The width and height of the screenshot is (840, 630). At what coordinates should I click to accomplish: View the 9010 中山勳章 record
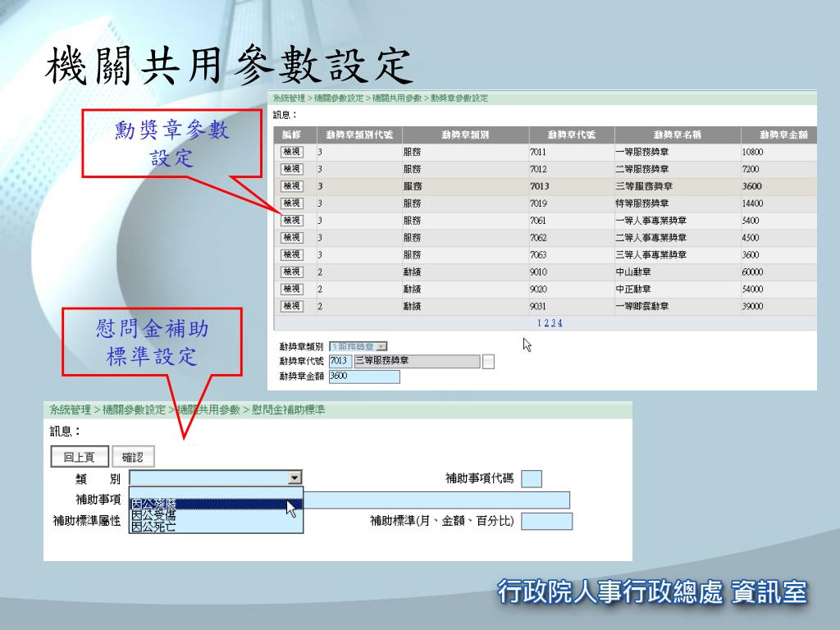[x=291, y=272]
